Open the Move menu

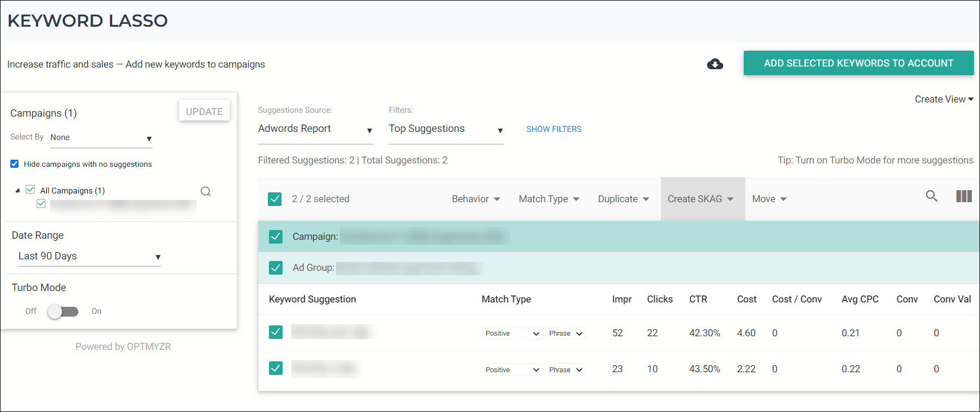pos(769,199)
